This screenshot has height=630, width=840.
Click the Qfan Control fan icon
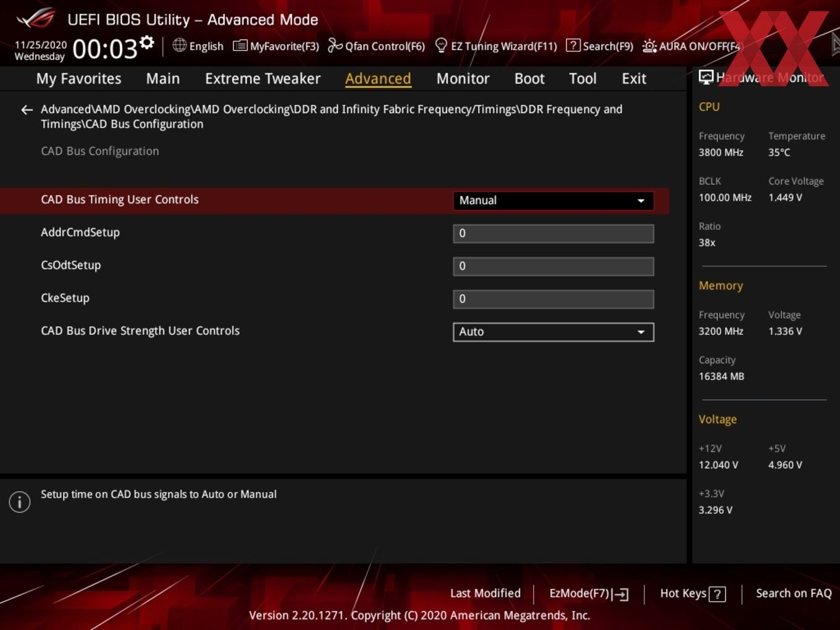point(335,45)
